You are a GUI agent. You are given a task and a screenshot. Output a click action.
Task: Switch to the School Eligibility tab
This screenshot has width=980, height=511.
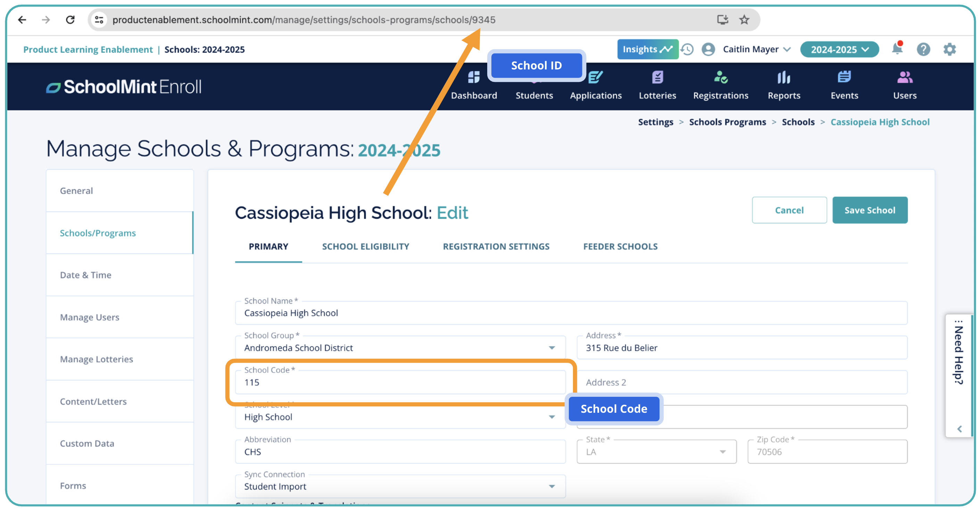(365, 246)
